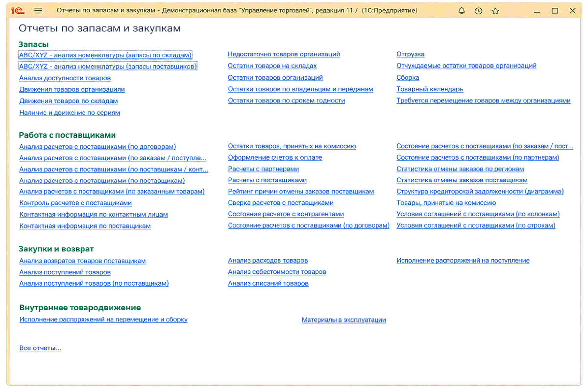Open the 'Материалы в эксплуатации' report
The image size is (588, 392).
pyautogui.click(x=344, y=320)
